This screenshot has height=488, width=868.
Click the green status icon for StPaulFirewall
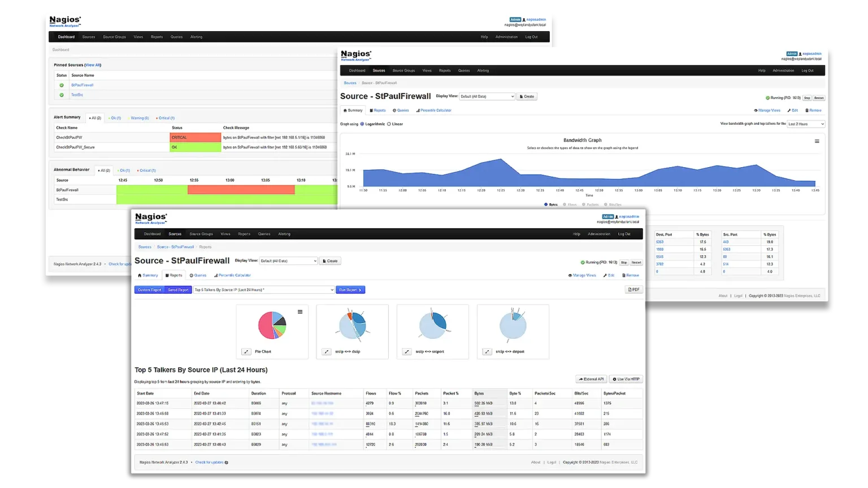click(x=62, y=85)
